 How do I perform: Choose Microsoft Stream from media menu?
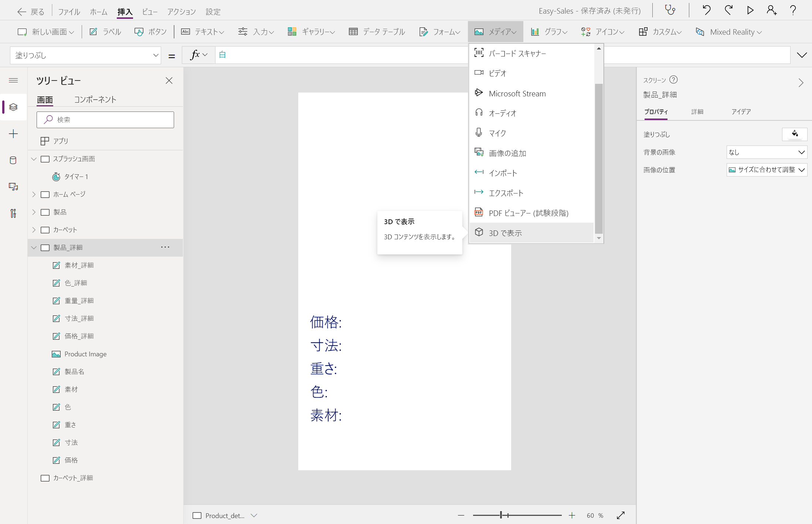pyautogui.click(x=531, y=93)
